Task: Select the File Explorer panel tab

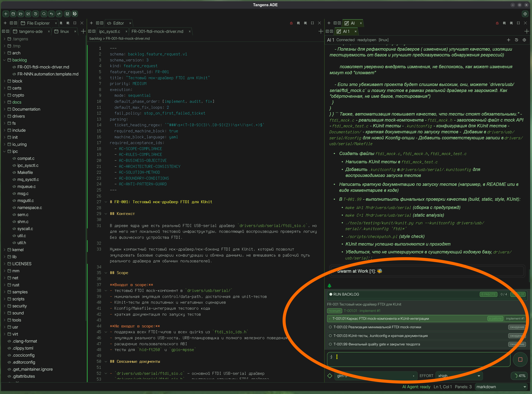Action: pos(38,23)
